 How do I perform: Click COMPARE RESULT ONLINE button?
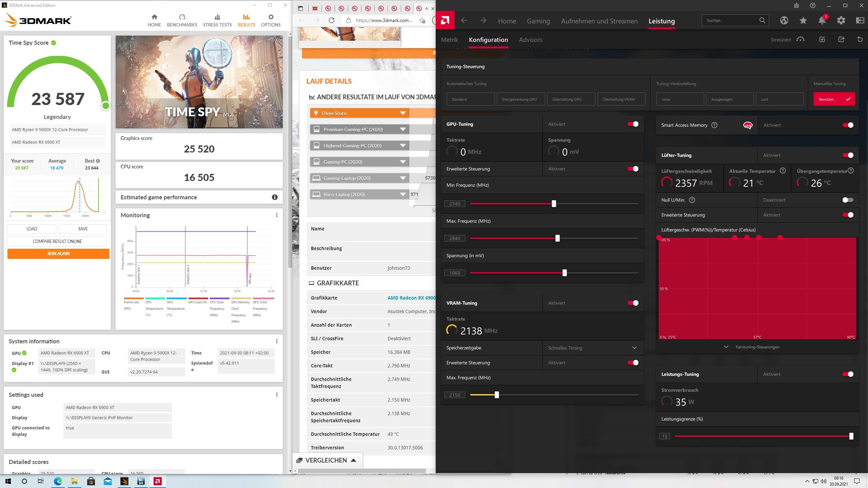[57, 241]
